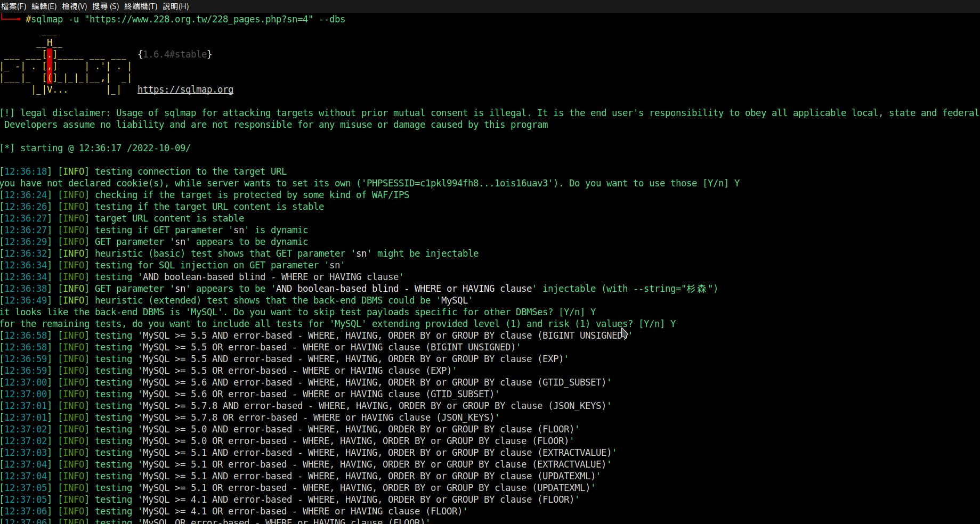Click 'target URL content is stable' line
Image resolution: width=980 pixels, height=524 pixels.
click(122, 218)
